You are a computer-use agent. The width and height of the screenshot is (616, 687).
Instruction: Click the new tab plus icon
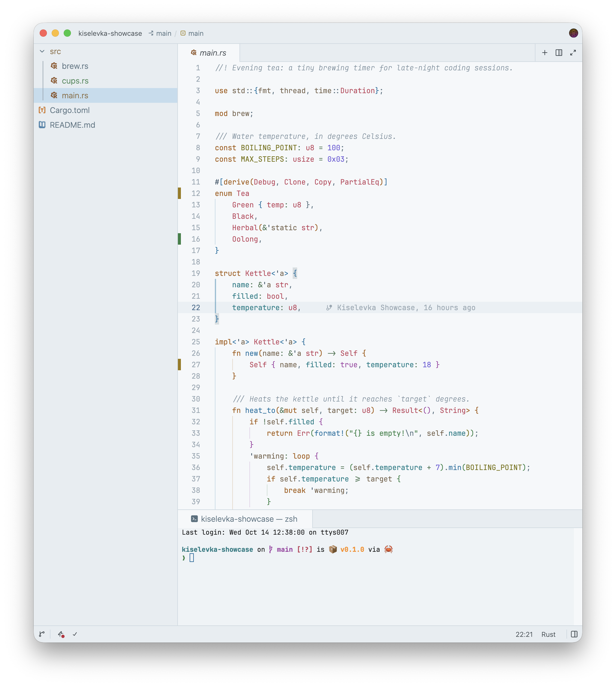(544, 53)
